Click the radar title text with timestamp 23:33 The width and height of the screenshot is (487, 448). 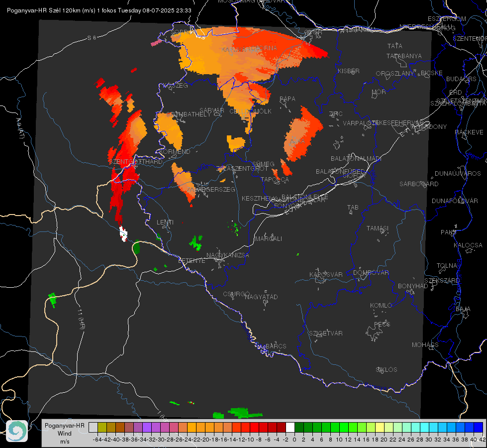click(x=99, y=10)
